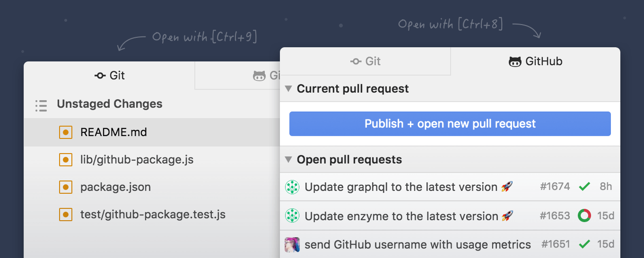The height and width of the screenshot is (258, 644).
Task: Select the README.md file entry
Action: tap(113, 132)
